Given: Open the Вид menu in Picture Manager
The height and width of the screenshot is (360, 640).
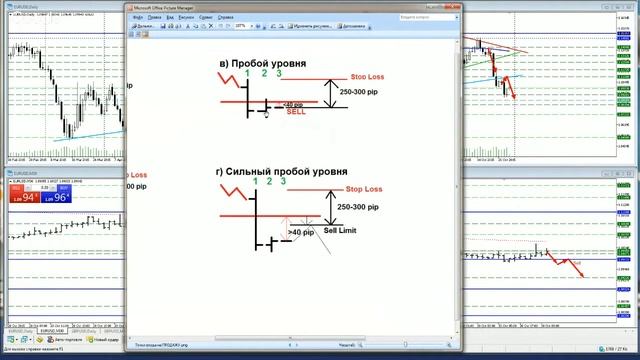Looking at the screenshot, I should [x=170, y=18].
